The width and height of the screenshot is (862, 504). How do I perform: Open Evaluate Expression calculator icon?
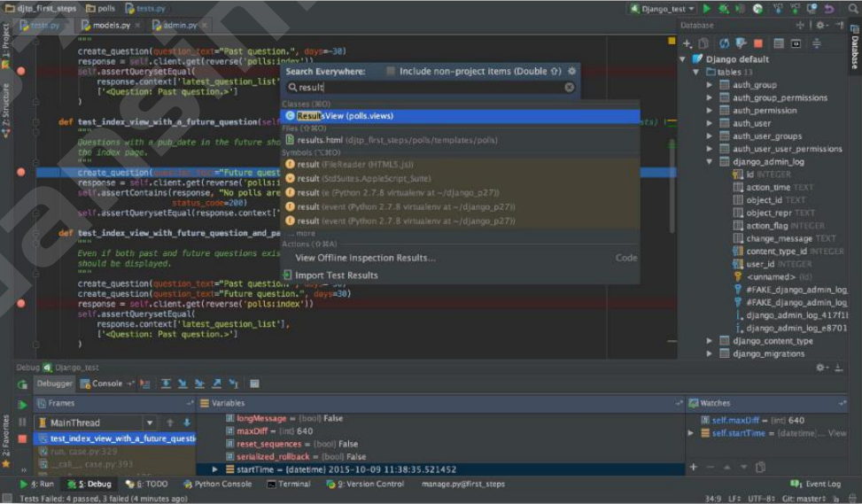pyautogui.click(x=254, y=384)
